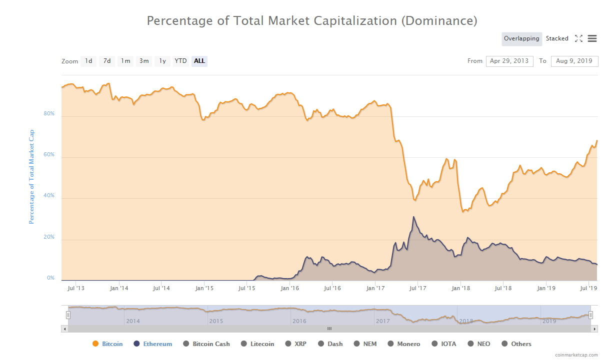Screen dimensions: 613x364
Task: Zoom chart to 1y
Action: 162,61
